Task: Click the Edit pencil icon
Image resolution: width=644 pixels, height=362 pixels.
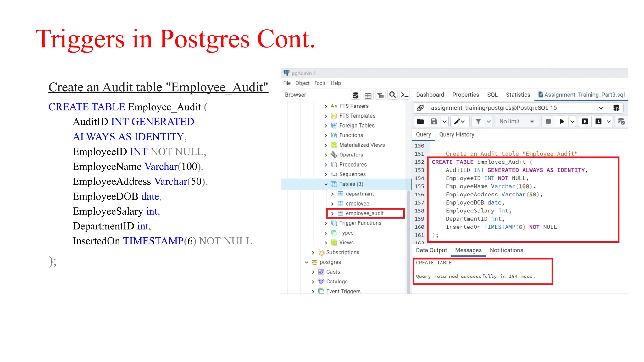Action: point(459,122)
